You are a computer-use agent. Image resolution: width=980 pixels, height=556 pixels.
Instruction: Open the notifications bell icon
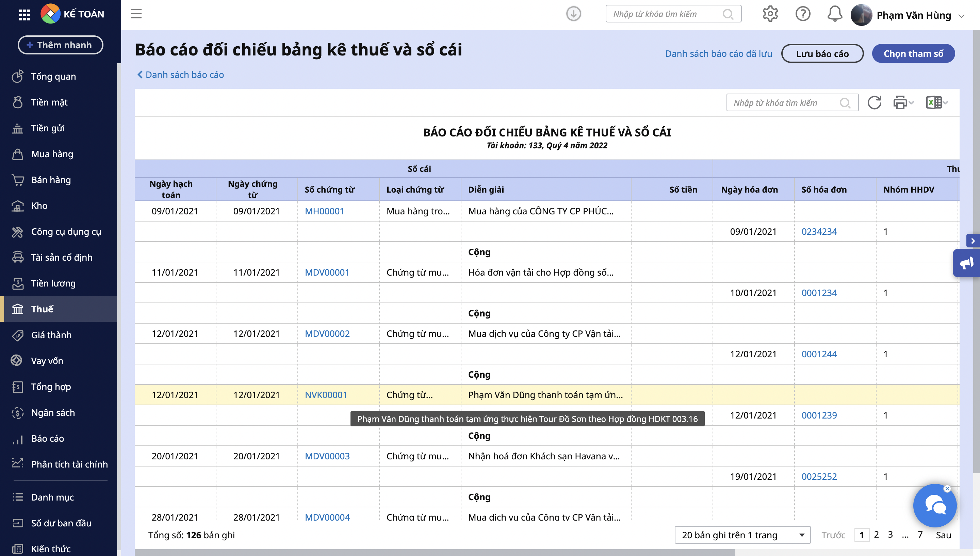835,14
